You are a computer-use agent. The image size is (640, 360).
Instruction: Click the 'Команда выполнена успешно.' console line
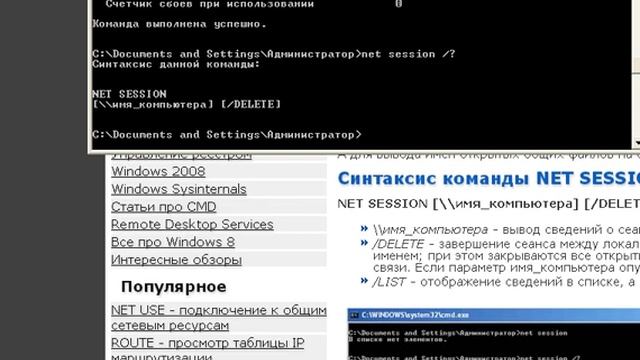pyautogui.click(x=180, y=24)
